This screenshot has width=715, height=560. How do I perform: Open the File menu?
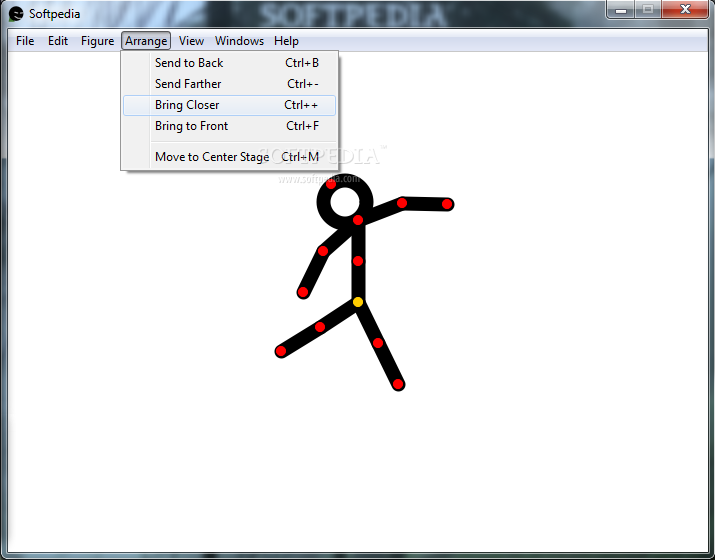(x=25, y=41)
